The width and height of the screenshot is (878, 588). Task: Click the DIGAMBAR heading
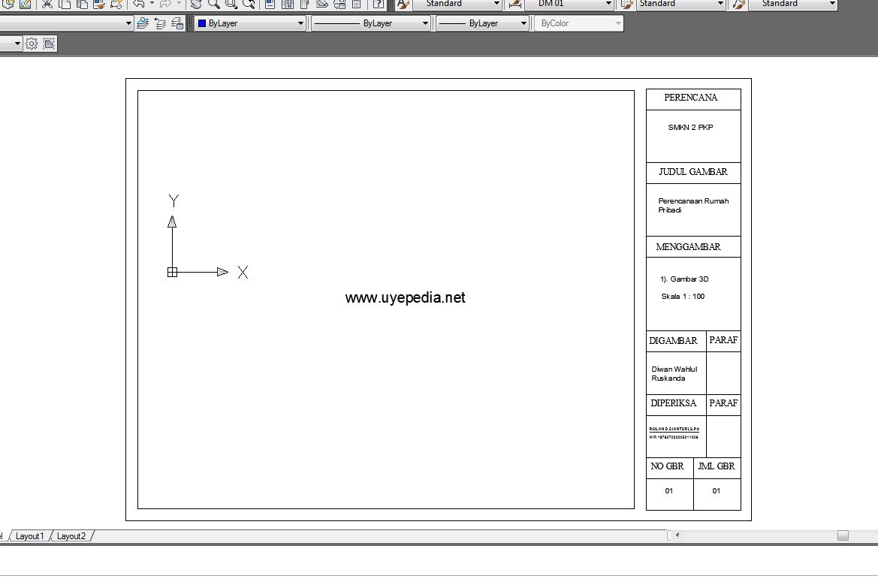coord(673,340)
